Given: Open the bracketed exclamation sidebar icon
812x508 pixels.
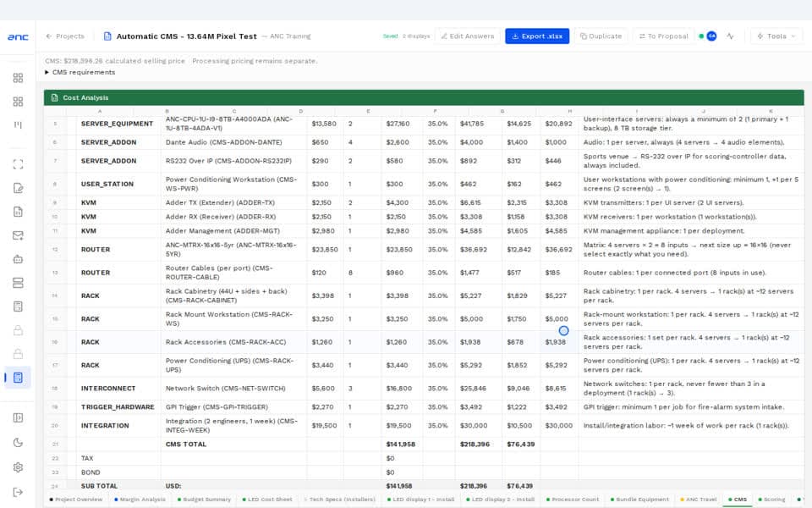Looking at the screenshot, I should coord(18,125).
